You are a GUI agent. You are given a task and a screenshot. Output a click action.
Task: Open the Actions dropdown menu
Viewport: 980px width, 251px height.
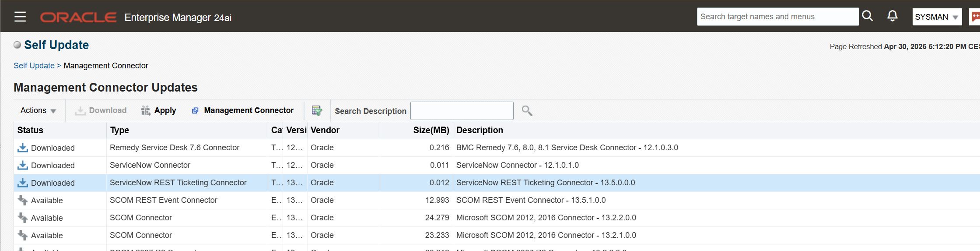[38, 110]
